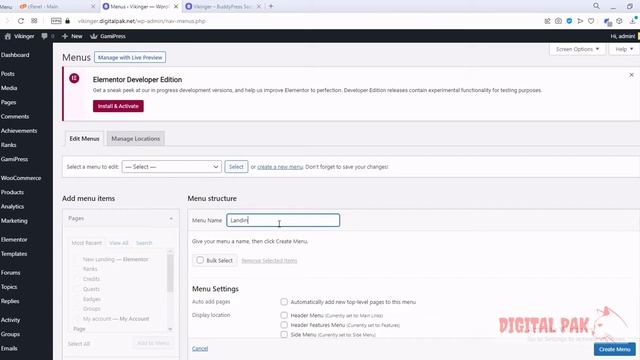Viewport: 640px width, 360px height.
Task: Click the Select button beside the menu dropdown
Action: click(x=236, y=167)
